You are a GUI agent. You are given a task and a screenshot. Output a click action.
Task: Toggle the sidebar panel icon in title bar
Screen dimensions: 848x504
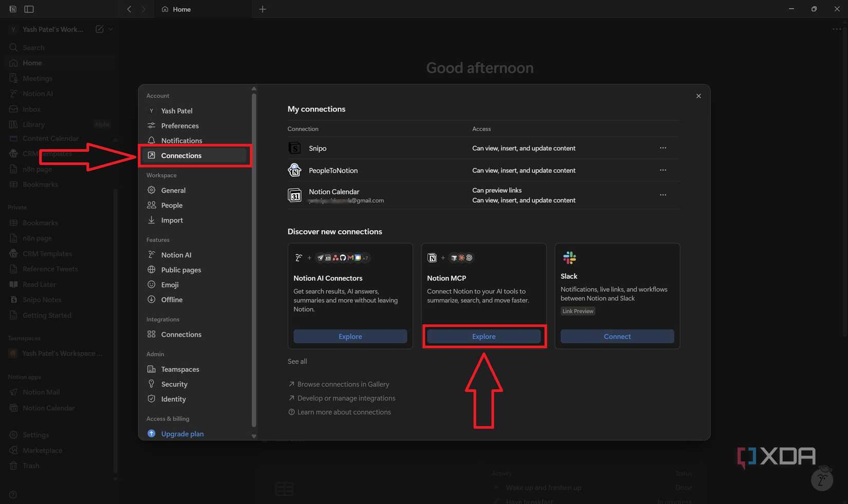pos(29,9)
